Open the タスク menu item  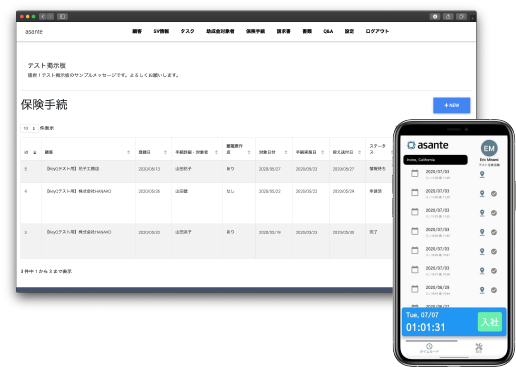pos(187,31)
